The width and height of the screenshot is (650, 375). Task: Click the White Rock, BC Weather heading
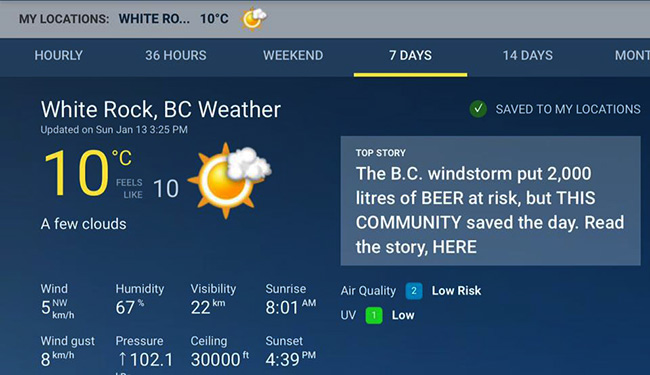[161, 110]
